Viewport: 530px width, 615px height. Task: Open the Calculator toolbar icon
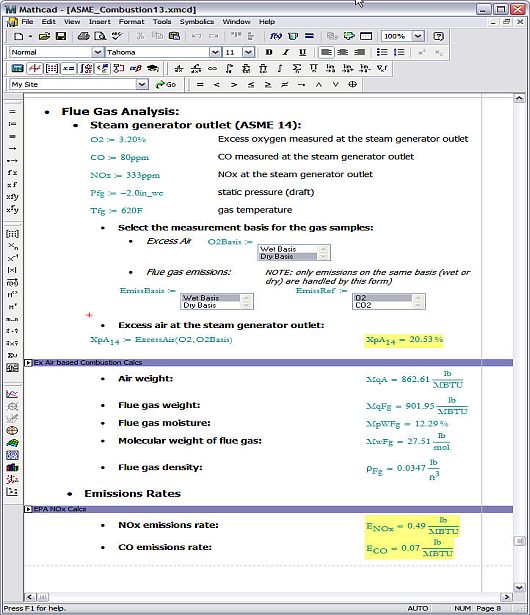[17, 68]
